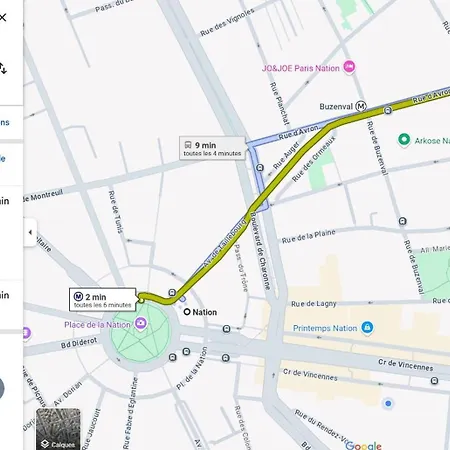The height and width of the screenshot is (450, 450).
Task: Close the directions panel with the X
Action: [3, 17]
